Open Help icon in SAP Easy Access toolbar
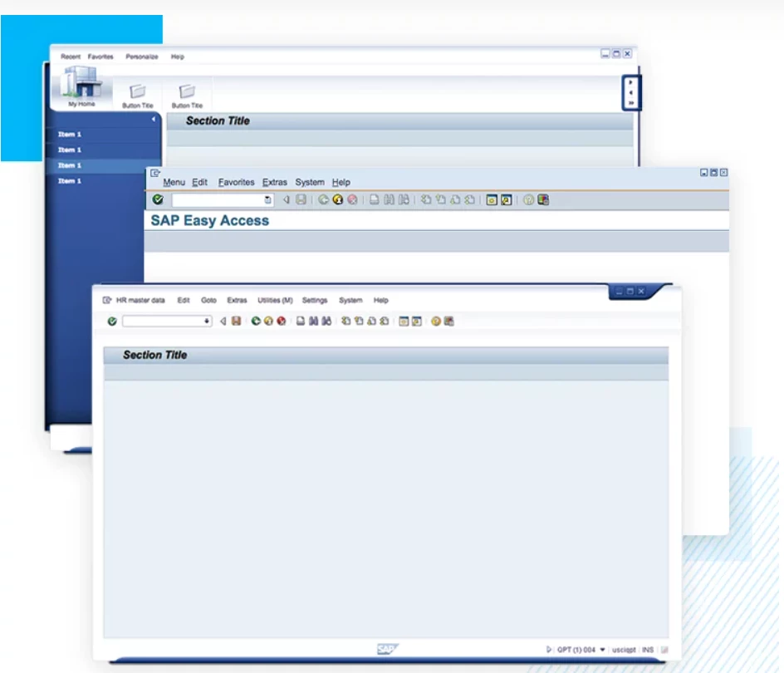Image resolution: width=784 pixels, height=673 pixels. [x=528, y=199]
